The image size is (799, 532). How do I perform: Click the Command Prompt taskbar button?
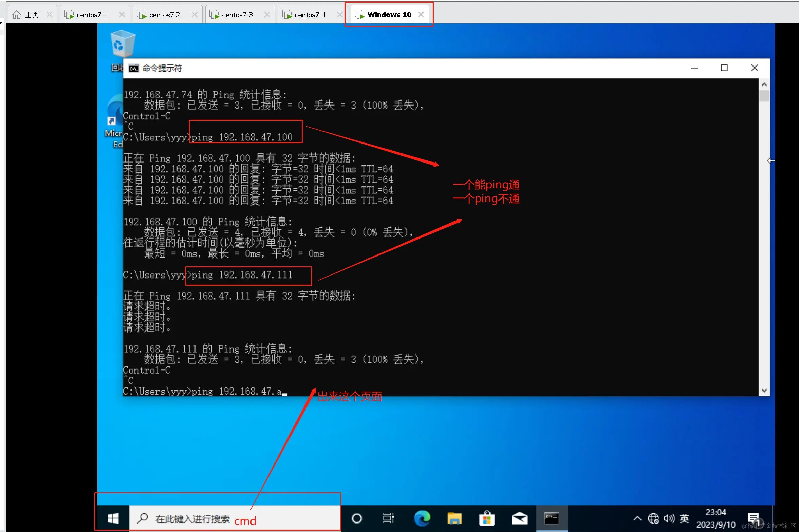[x=552, y=518]
